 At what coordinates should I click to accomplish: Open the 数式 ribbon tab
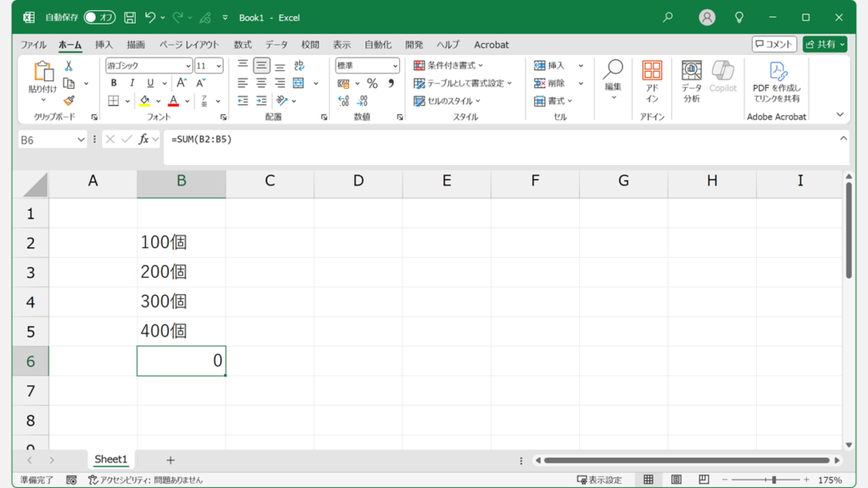[x=242, y=45]
